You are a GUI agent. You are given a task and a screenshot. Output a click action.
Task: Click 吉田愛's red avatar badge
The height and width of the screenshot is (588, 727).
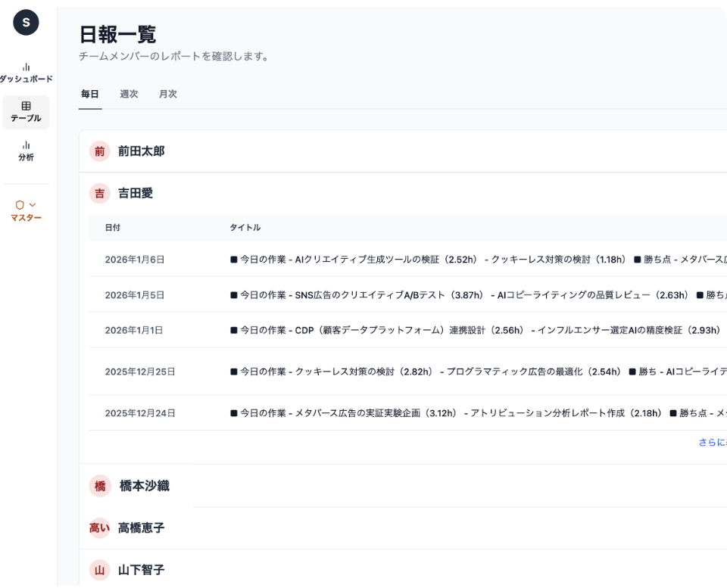pyautogui.click(x=99, y=193)
